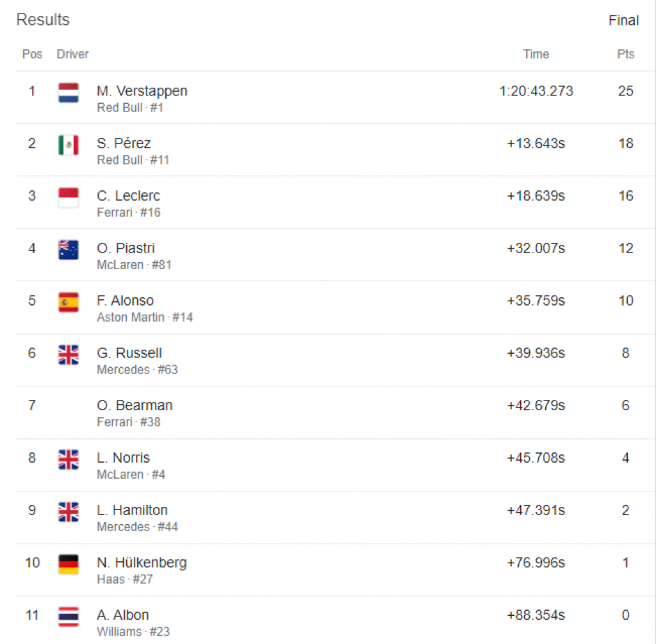This screenshot has height=644, width=656.
Task: Click the German flag beside Hülkenberg
Action: (69, 564)
